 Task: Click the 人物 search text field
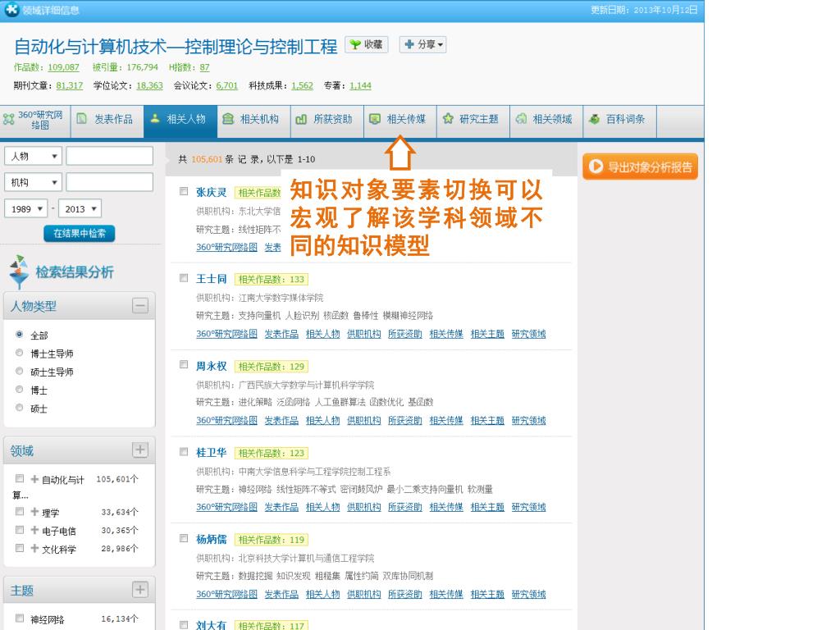110,156
